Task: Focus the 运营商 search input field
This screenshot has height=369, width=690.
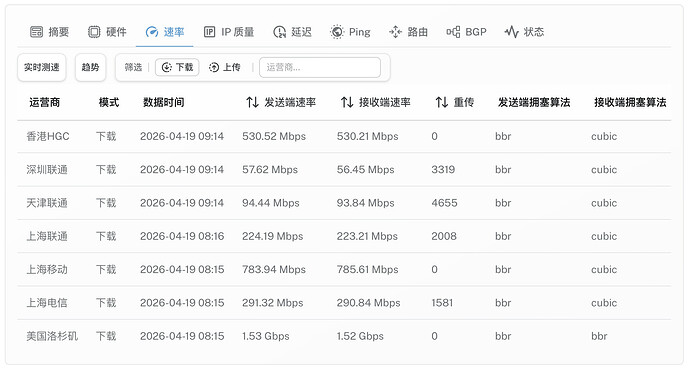Action: (320, 67)
